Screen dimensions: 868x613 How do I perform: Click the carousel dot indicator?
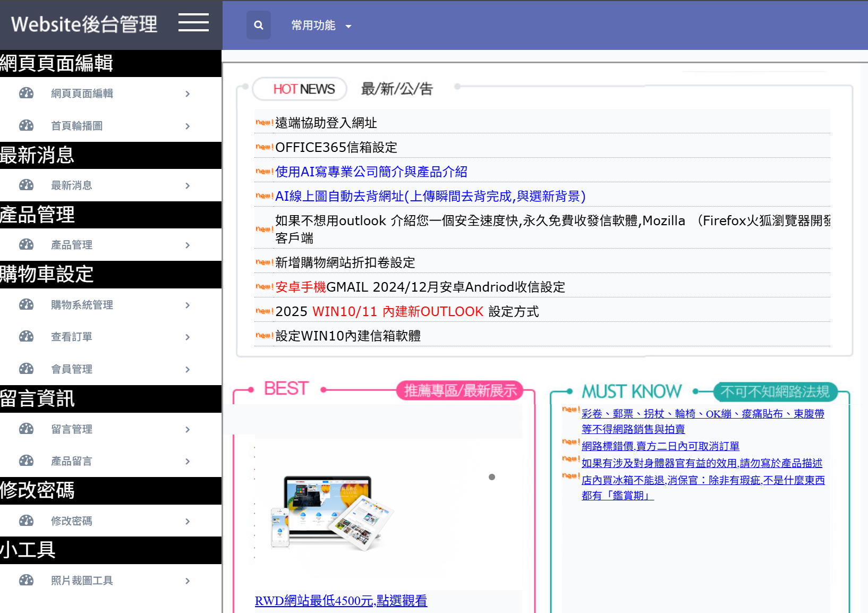tap(492, 477)
